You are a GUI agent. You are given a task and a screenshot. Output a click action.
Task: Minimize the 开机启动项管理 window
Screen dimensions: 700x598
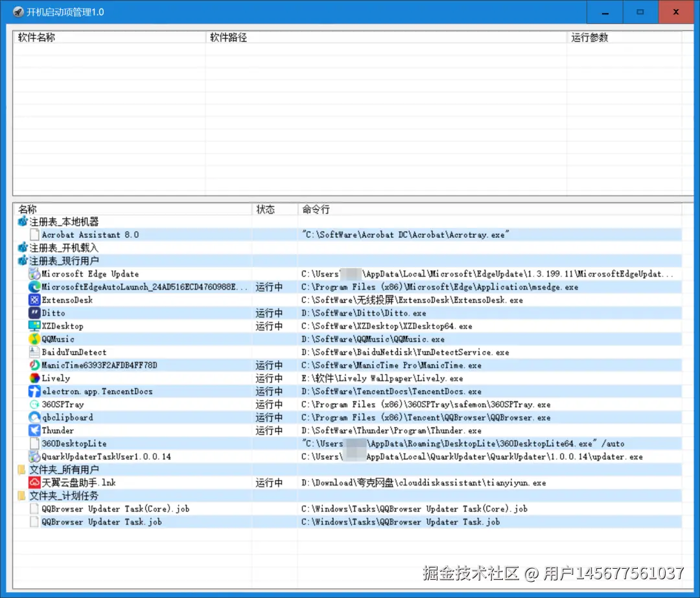pos(605,12)
